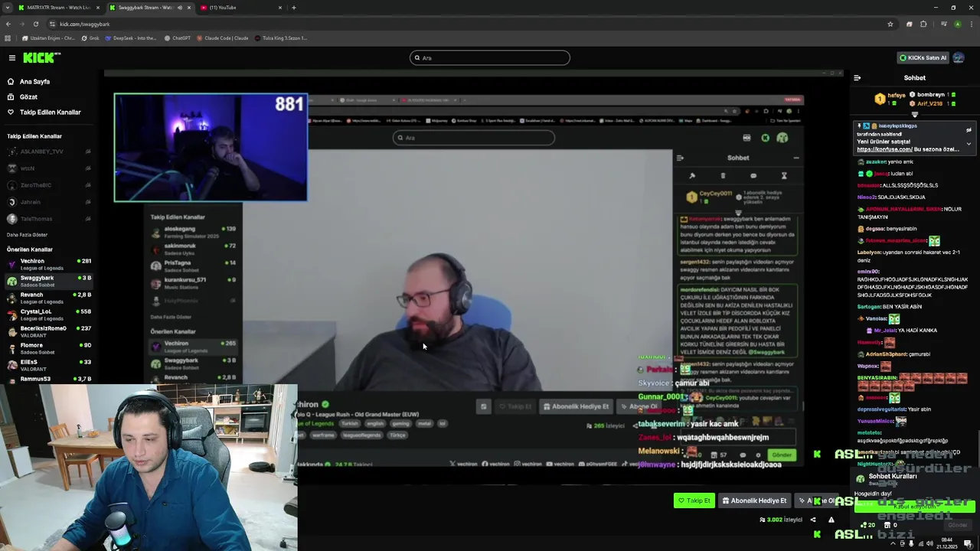This screenshot has width=980, height=551.
Task: Open the bookmarks apps grid icon
Action: pos(8,37)
